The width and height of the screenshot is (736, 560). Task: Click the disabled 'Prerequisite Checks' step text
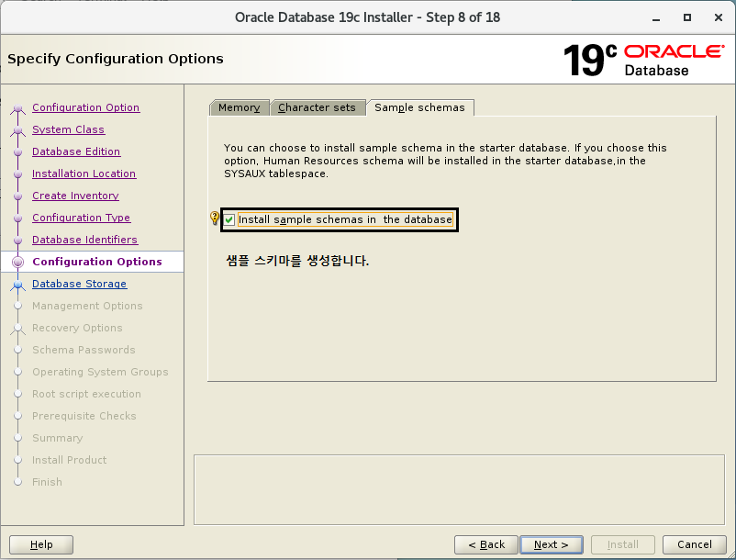pyautogui.click(x=84, y=417)
